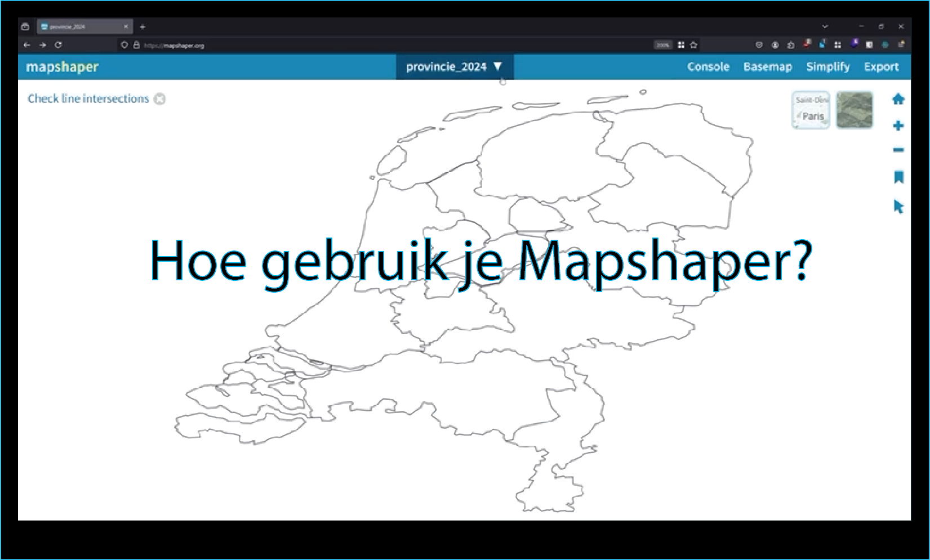Click the Mapshaper home view icon
The image size is (930, 560).
(898, 99)
